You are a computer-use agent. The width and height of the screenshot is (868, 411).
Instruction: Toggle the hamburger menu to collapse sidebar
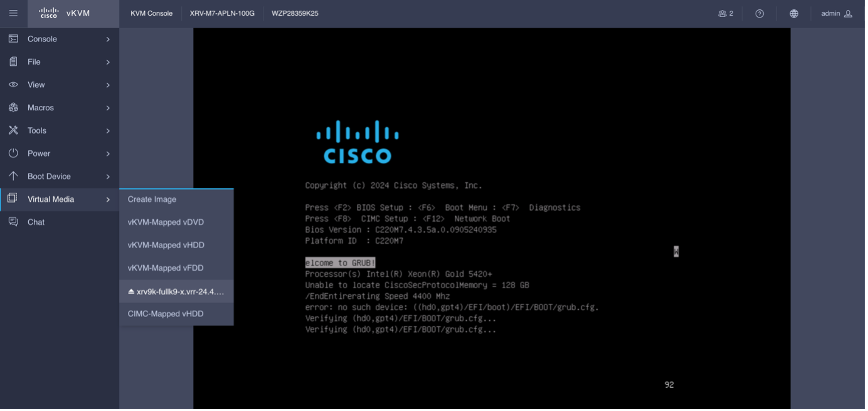[13, 13]
